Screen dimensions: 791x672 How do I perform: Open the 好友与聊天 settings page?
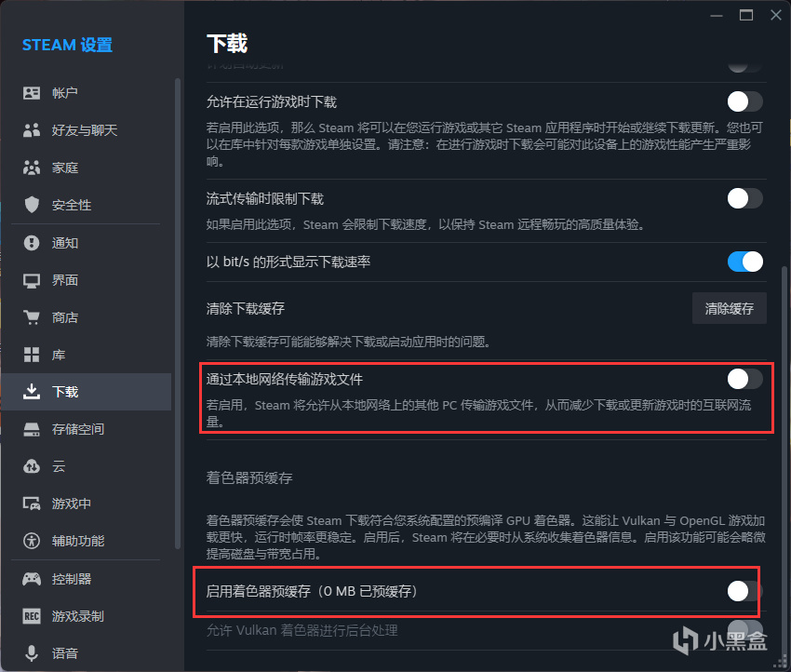pos(87,130)
